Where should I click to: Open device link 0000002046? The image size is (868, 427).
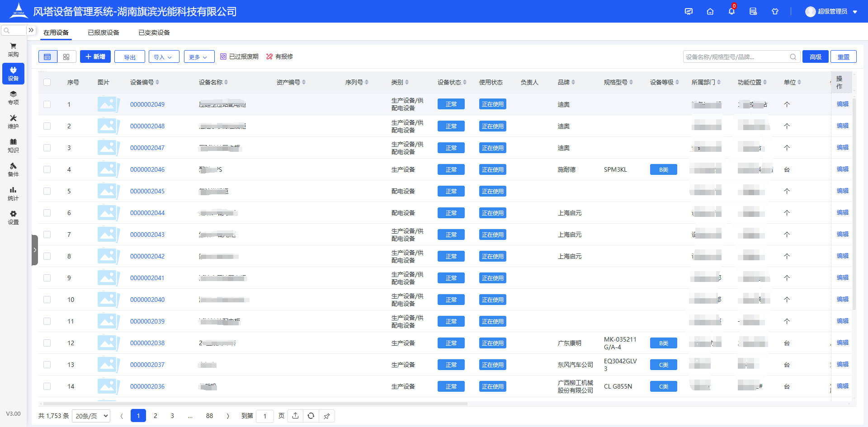tap(147, 169)
